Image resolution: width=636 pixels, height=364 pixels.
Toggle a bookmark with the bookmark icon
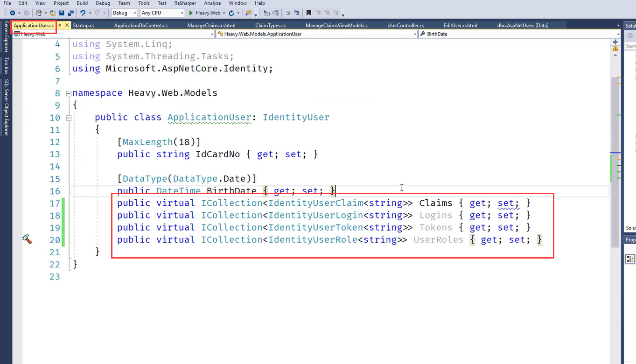point(309,13)
